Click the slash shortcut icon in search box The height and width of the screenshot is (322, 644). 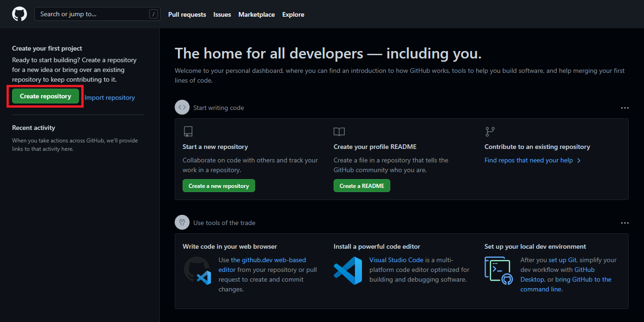coord(153,14)
